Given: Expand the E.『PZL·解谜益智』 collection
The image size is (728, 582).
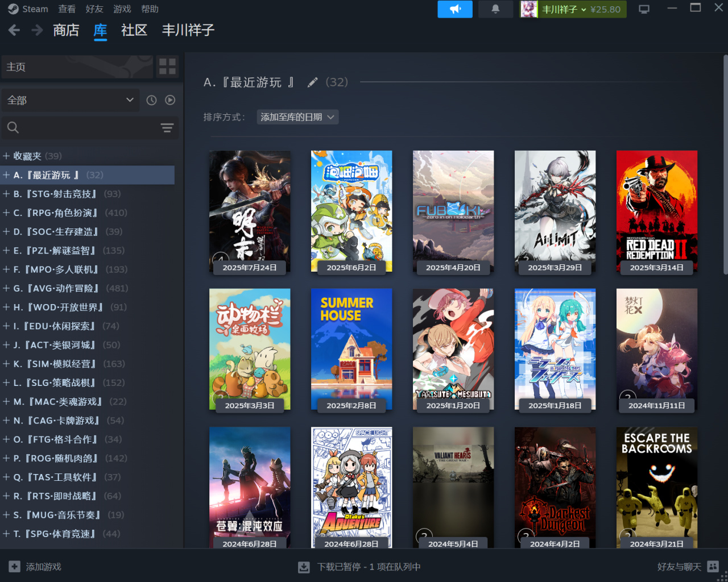Looking at the screenshot, I should tap(6, 250).
